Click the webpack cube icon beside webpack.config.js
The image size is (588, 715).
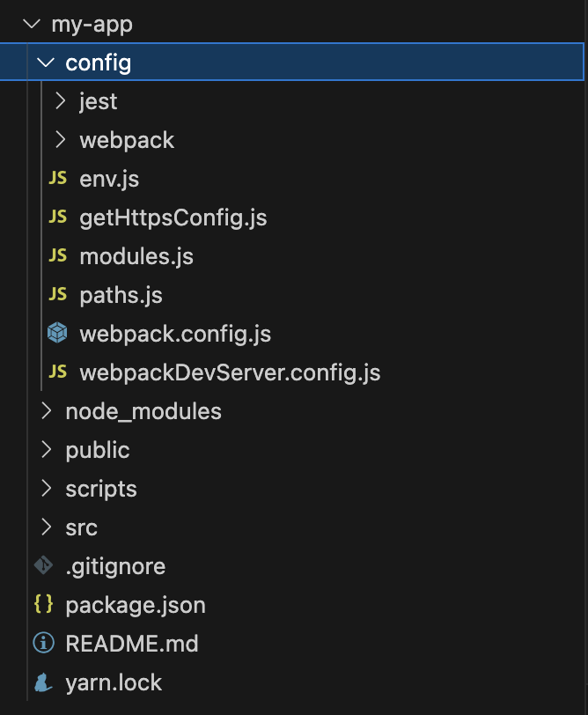(x=57, y=334)
